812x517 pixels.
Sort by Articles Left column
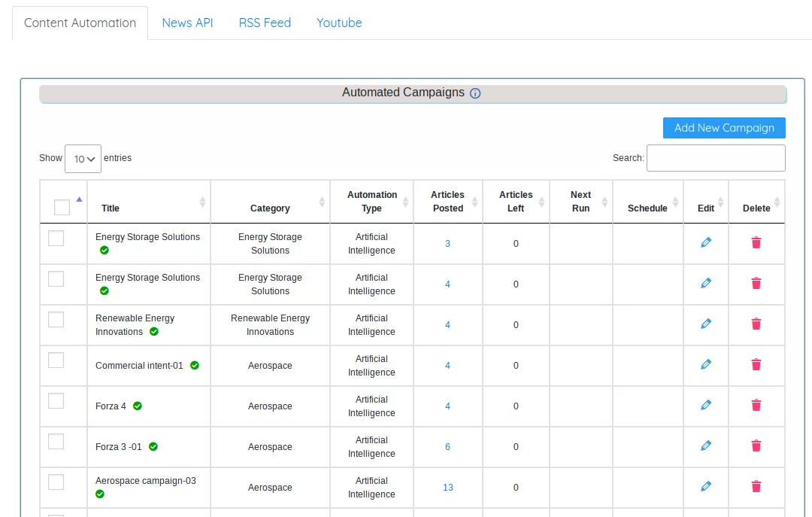pos(516,202)
